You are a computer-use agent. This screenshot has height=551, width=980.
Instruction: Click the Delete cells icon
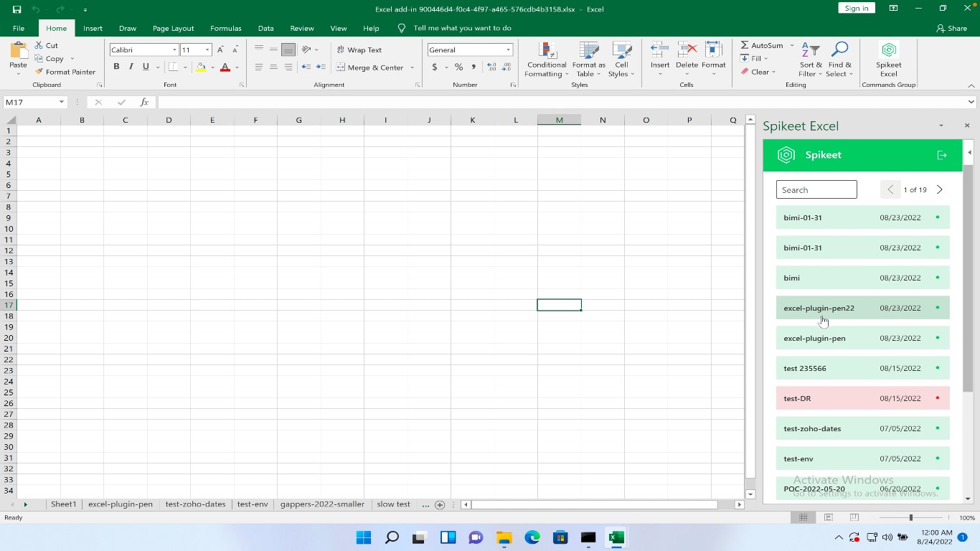click(x=687, y=50)
